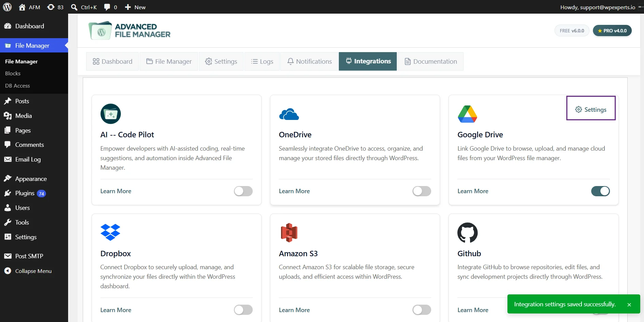Enable the AI Code Pilot toggle
The height and width of the screenshot is (322, 644).
click(243, 191)
